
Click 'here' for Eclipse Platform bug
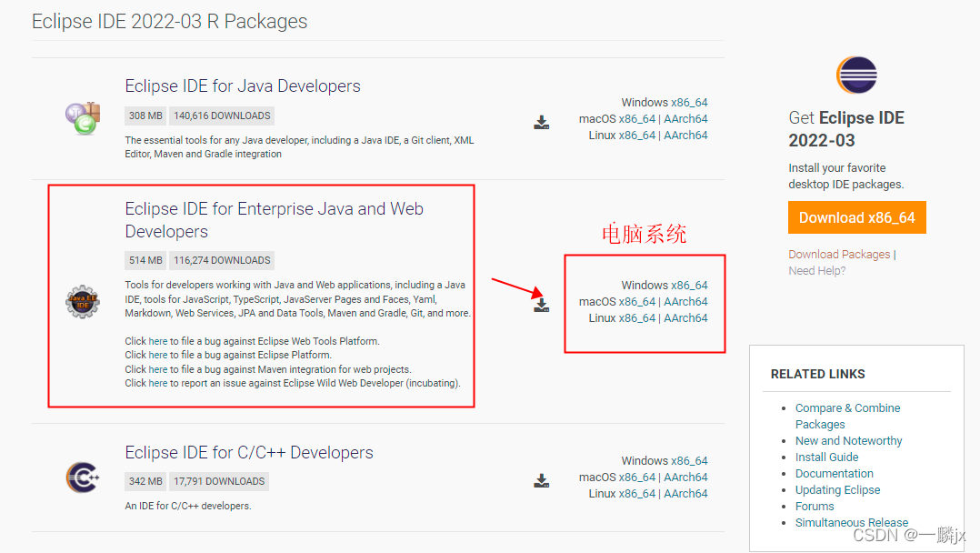click(x=157, y=355)
